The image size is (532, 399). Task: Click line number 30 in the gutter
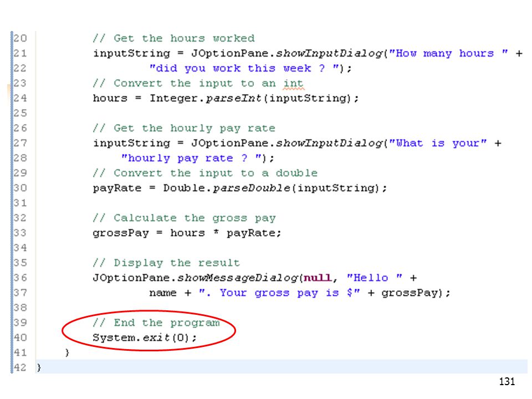pos(20,188)
